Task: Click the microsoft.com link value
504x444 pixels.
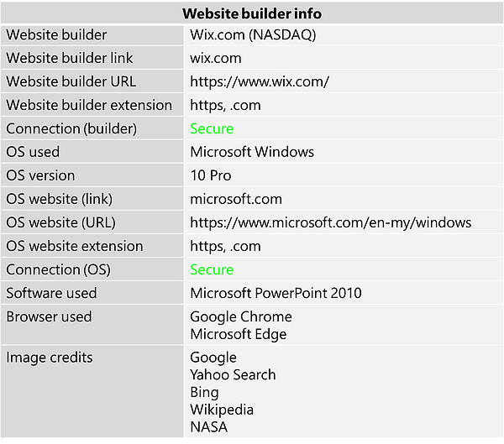Action: pyautogui.click(x=236, y=200)
